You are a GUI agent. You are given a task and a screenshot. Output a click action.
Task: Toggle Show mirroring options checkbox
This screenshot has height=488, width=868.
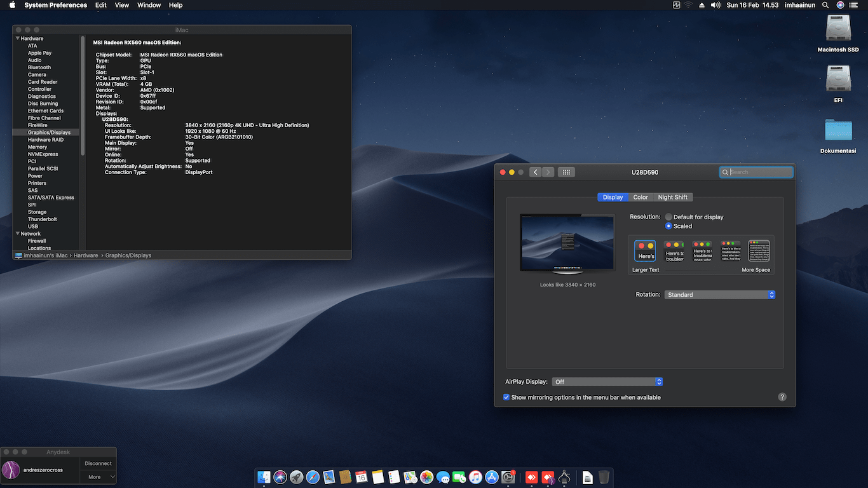coord(506,397)
